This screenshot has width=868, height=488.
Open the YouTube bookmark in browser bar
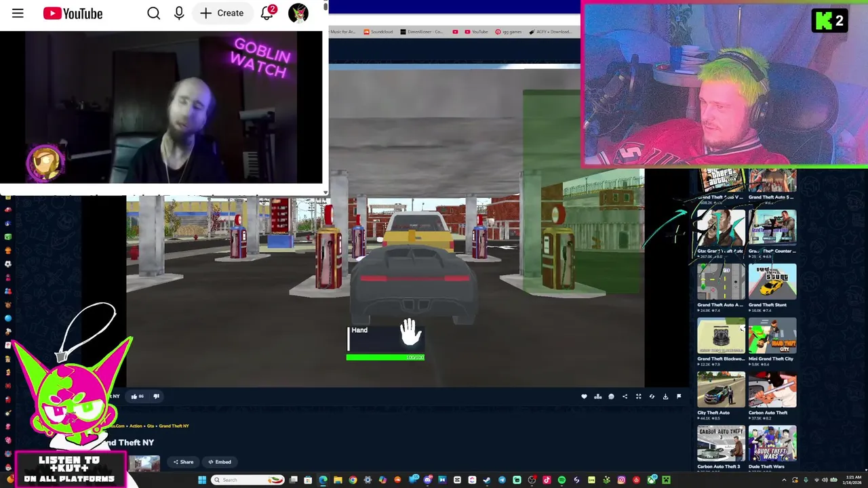pos(475,32)
